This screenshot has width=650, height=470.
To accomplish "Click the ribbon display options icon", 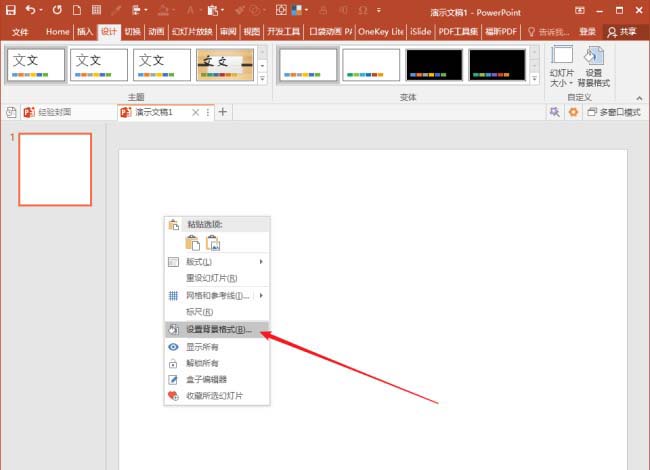I will pyautogui.click(x=580, y=10).
